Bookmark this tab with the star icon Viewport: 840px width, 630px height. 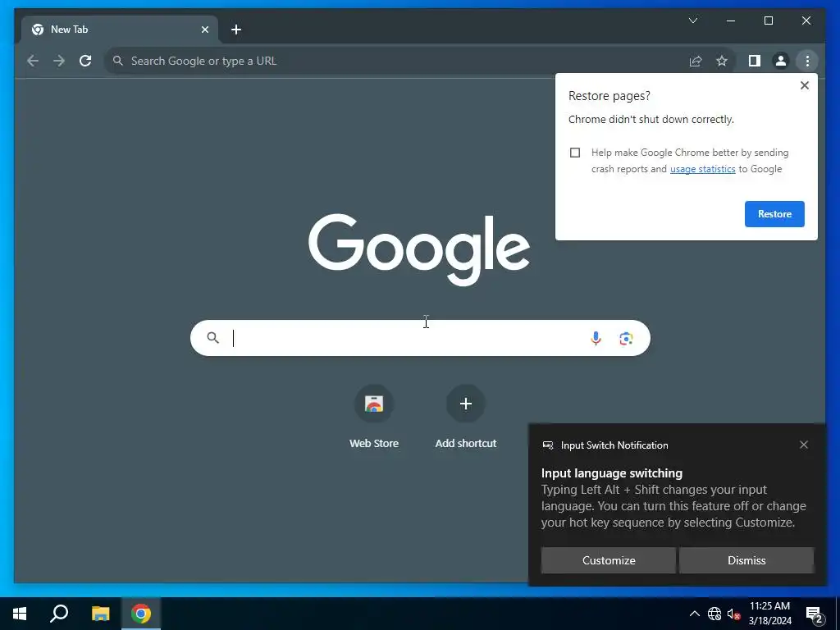[722, 61]
